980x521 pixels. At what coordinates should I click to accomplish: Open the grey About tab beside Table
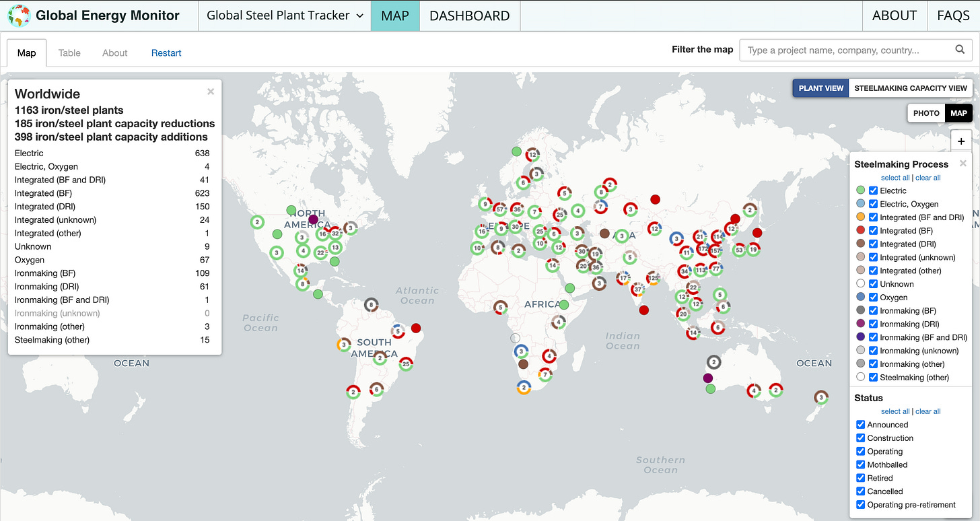point(115,53)
